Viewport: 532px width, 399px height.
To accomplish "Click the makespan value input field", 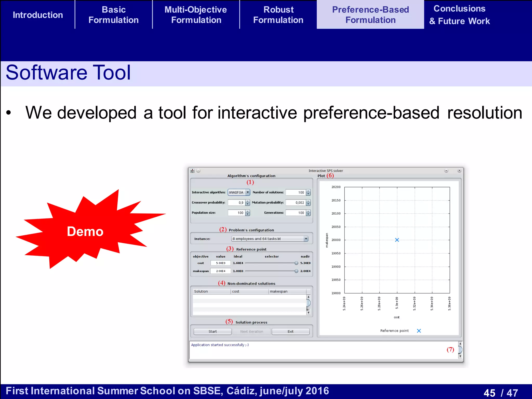I will (x=221, y=271).
